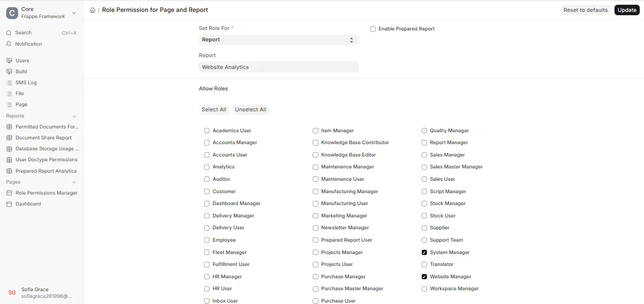This screenshot has height=304, width=644.
Task: Click the Delivery Manager label
Action: pyautogui.click(x=233, y=216)
